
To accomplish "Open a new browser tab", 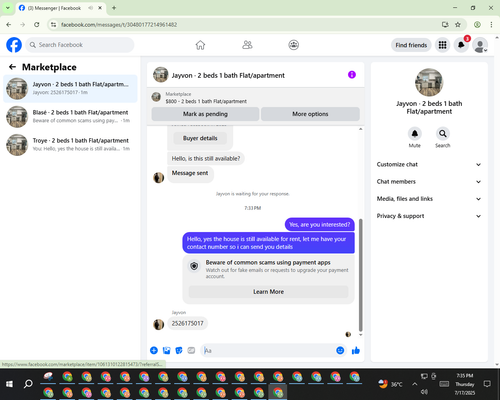I will 114,8.
